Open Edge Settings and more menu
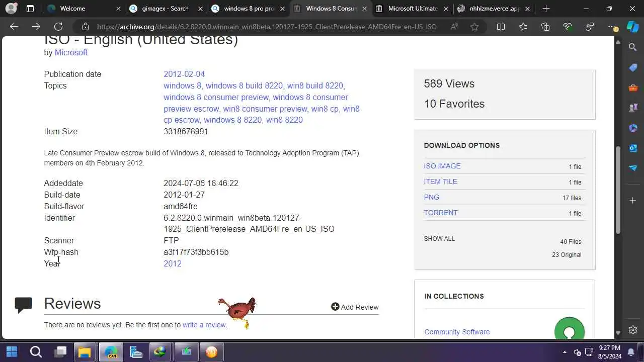The width and height of the screenshot is (644, 362). click(x=612, y=27)
